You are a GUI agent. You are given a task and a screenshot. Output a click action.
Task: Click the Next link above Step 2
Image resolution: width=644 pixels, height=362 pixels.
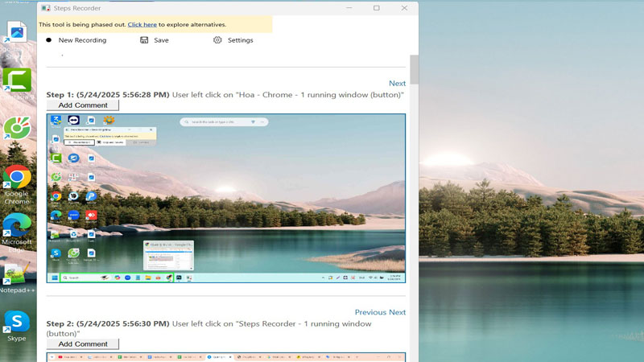[x=398, y=312]
